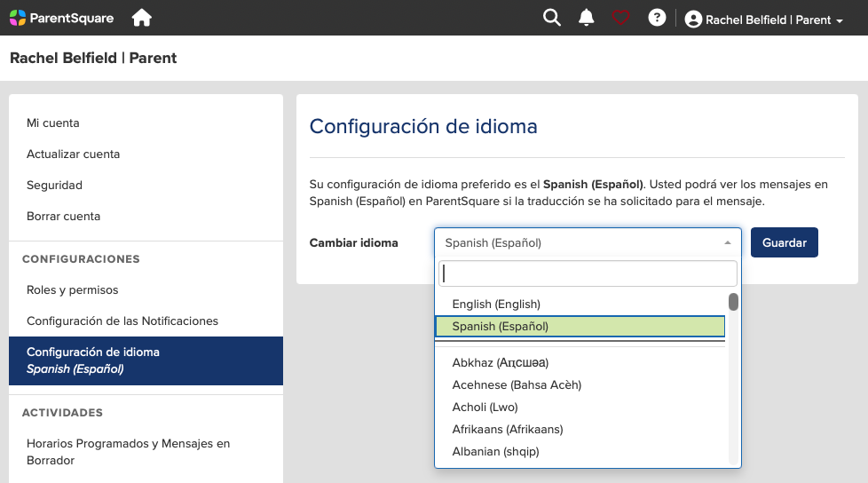Click the red heart icon
This screenshot has height=483, width=868.
tap(620, 19)
